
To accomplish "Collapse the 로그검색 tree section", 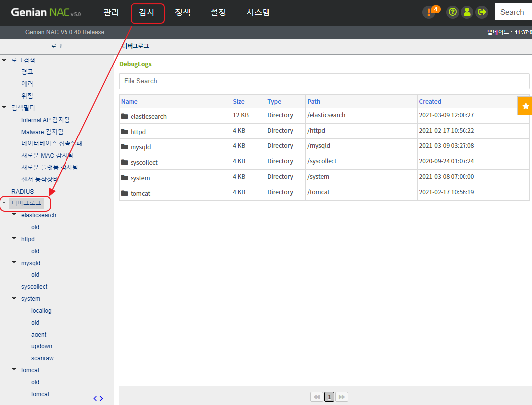I will pos(4,60).
